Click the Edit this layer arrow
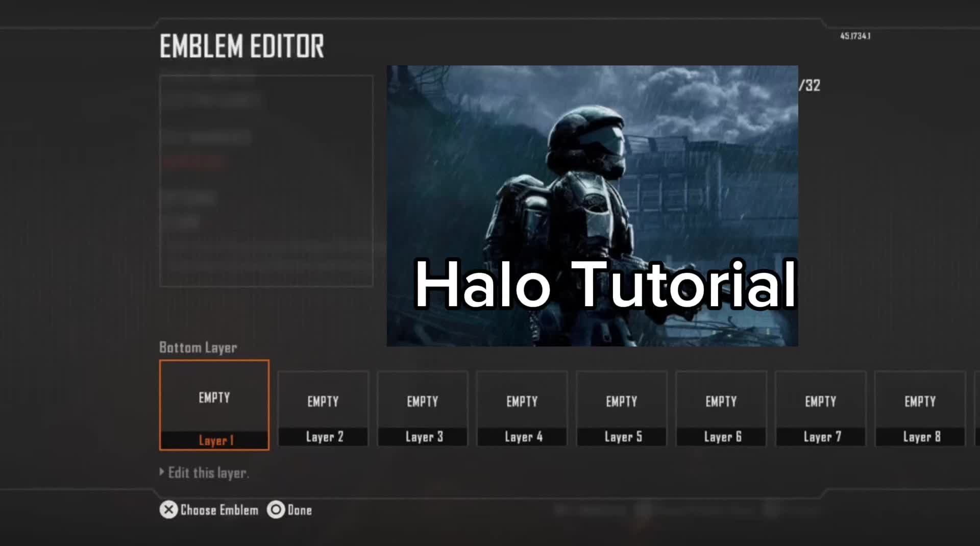The image size is (980, 546). pyautogui.click(x=162, y=472)
